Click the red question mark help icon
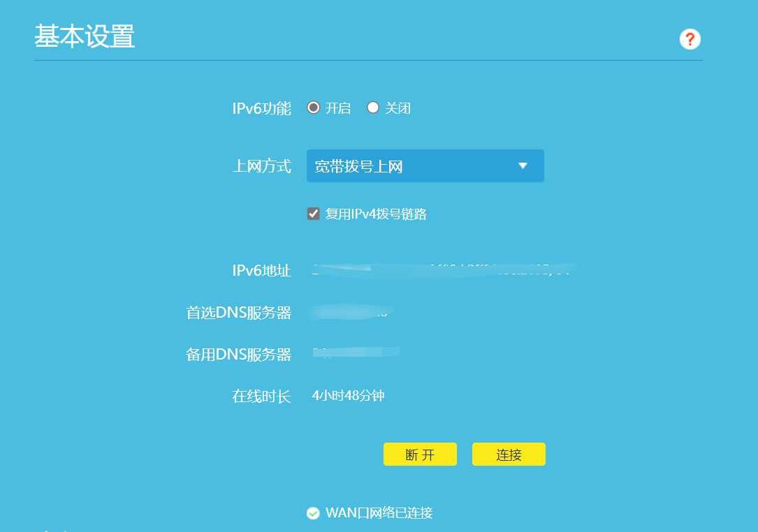 (x=690, y=39)
